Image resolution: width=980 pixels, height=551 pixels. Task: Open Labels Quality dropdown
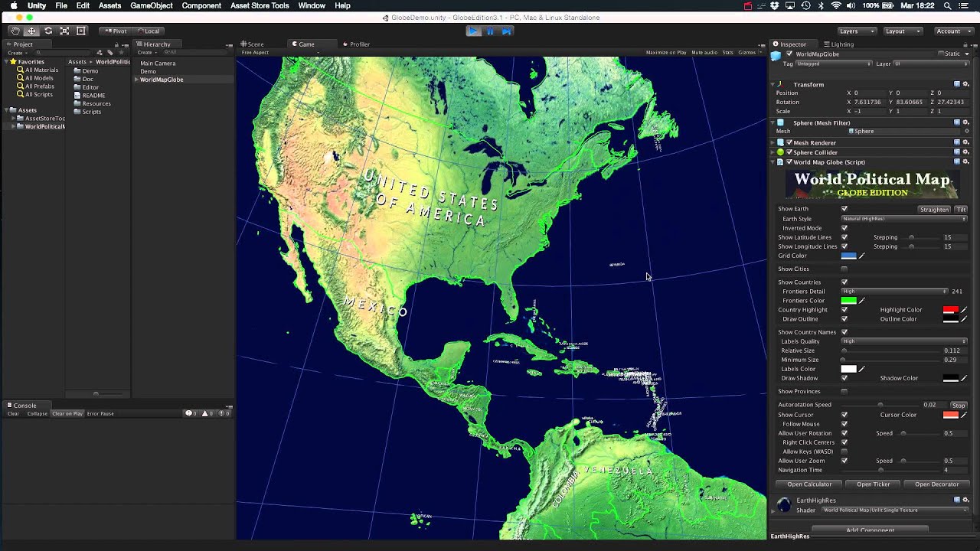905,341
